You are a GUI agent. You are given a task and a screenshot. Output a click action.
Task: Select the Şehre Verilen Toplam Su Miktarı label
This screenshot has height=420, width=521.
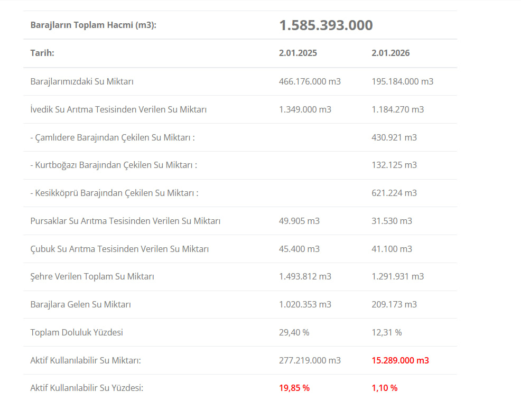point(92,277)
